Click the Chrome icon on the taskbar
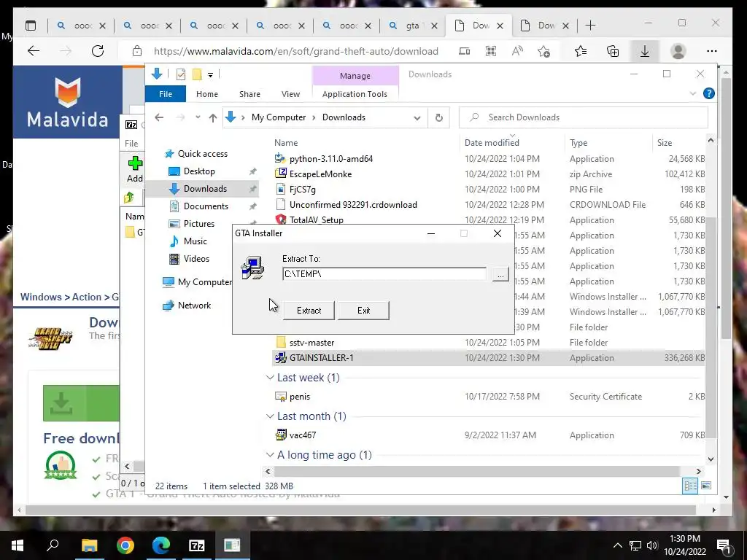Screen dimensions: 747x560 tap(125, 545)
